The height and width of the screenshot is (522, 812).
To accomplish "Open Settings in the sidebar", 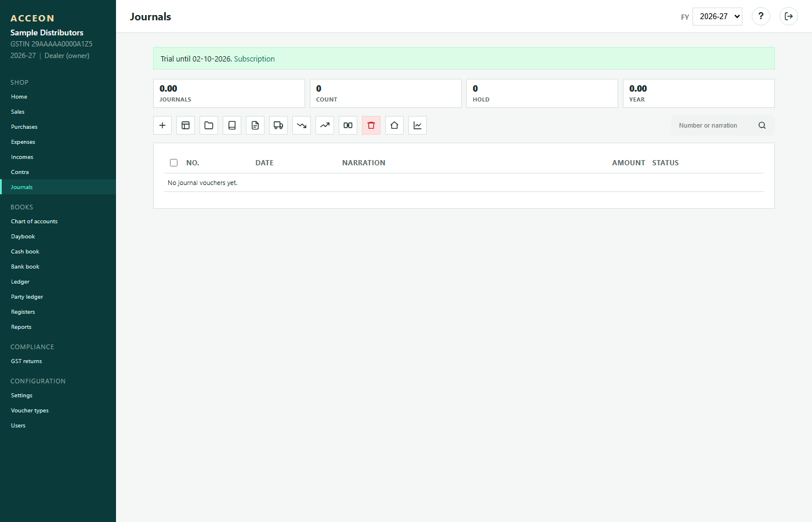I will pos(58,396).
